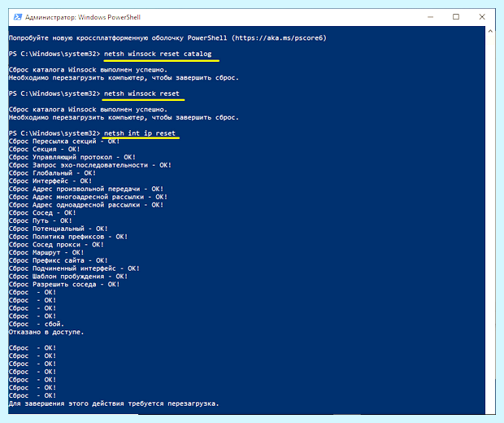Click the line 'Сброс Сосед - OK!'
504x423 pixels.
pos(42,213)
